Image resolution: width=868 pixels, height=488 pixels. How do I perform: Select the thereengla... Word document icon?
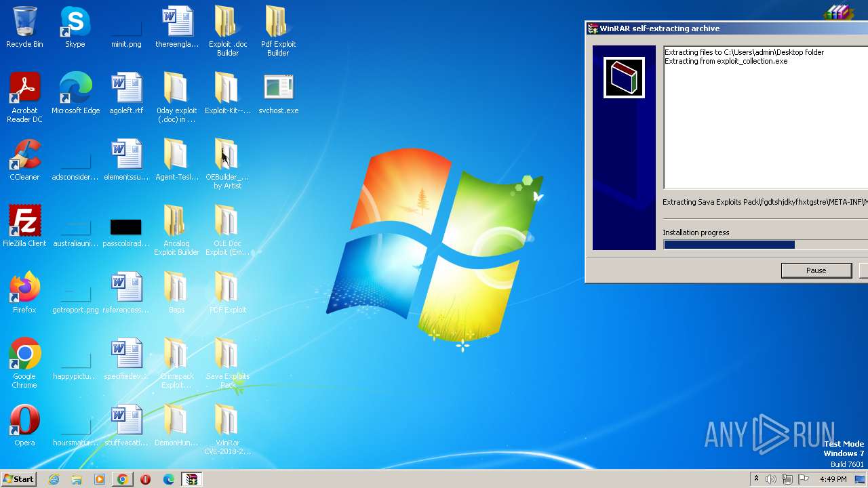(x=177, y=27)
